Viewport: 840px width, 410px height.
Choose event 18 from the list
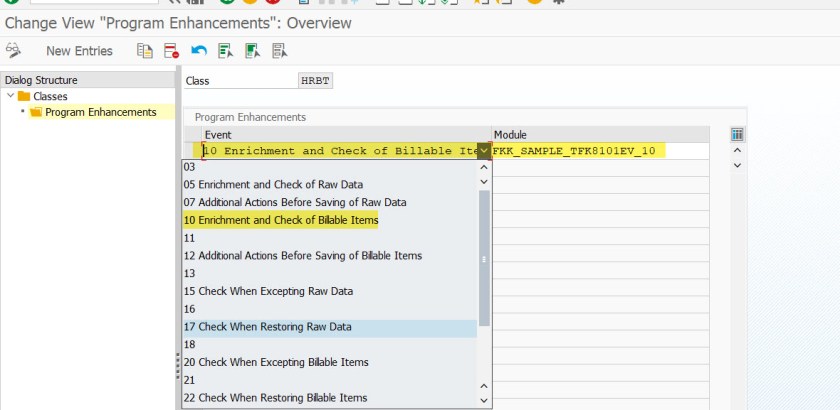329,345
